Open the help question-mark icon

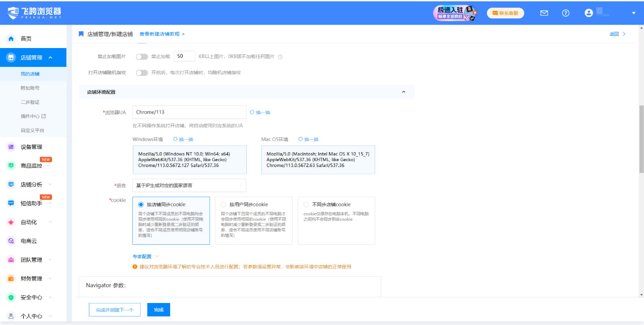click(565, 13)
